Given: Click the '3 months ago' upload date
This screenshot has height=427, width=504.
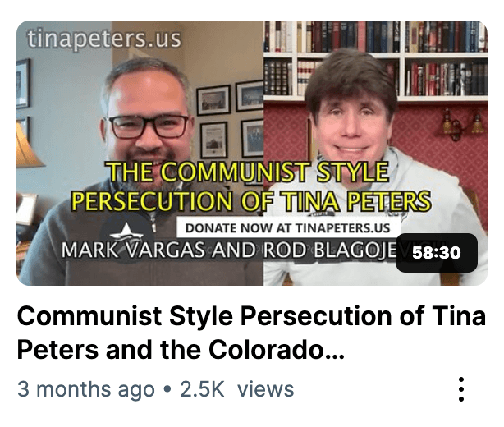Looking at the screenshot, I should (x=86, y=389).
